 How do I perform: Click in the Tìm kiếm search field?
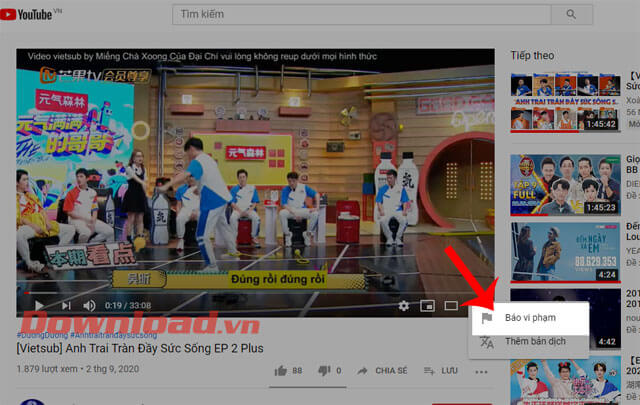360,14
